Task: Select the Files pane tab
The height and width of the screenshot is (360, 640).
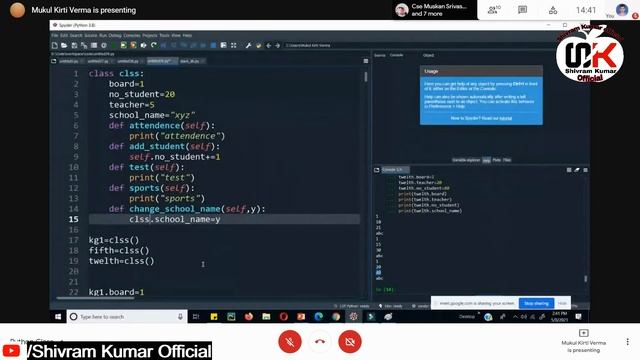Action: click(x=507, y=160)
